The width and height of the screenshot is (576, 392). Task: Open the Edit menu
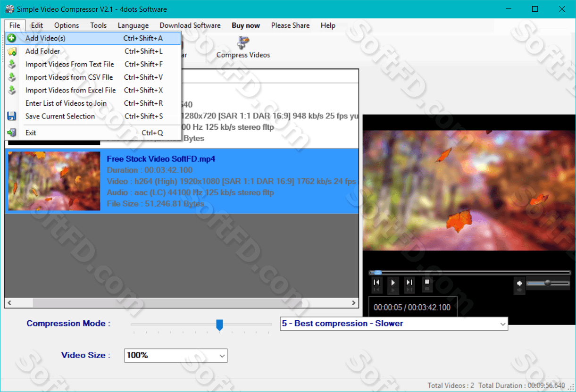coord(37,25)
